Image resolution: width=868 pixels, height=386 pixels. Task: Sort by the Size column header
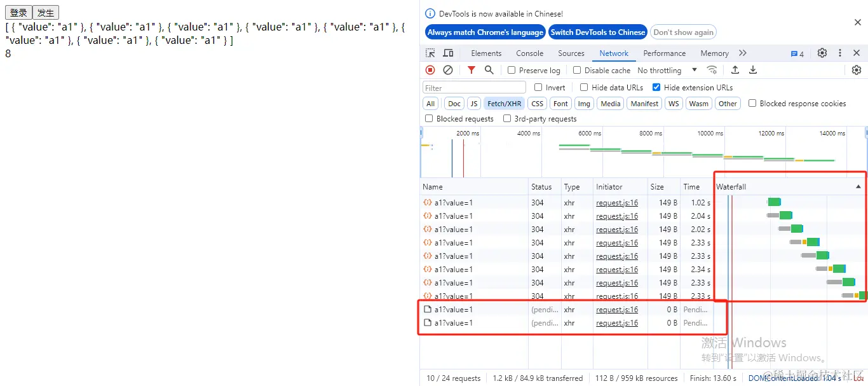coord(664,187)
